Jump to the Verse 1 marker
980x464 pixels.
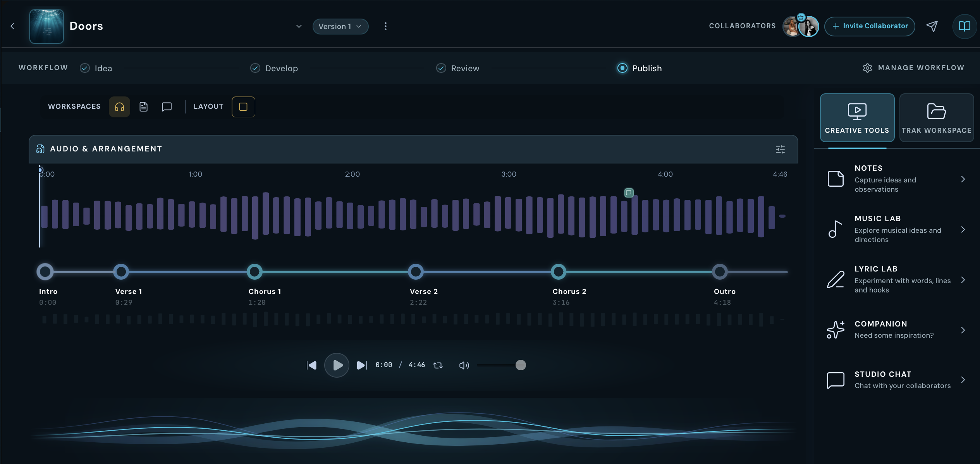121,272
